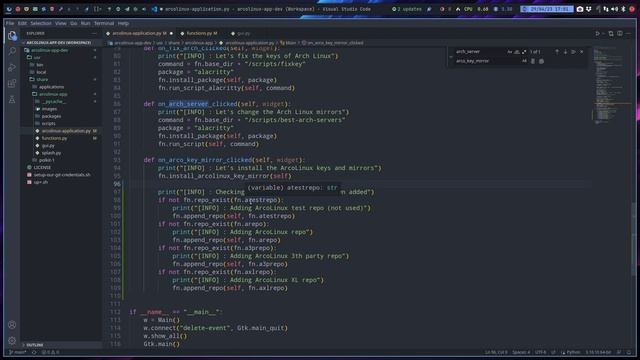Switch to functions.py editor tab
Image resolution: width=640 pixels, height=360 pixels.
[202, 33]
